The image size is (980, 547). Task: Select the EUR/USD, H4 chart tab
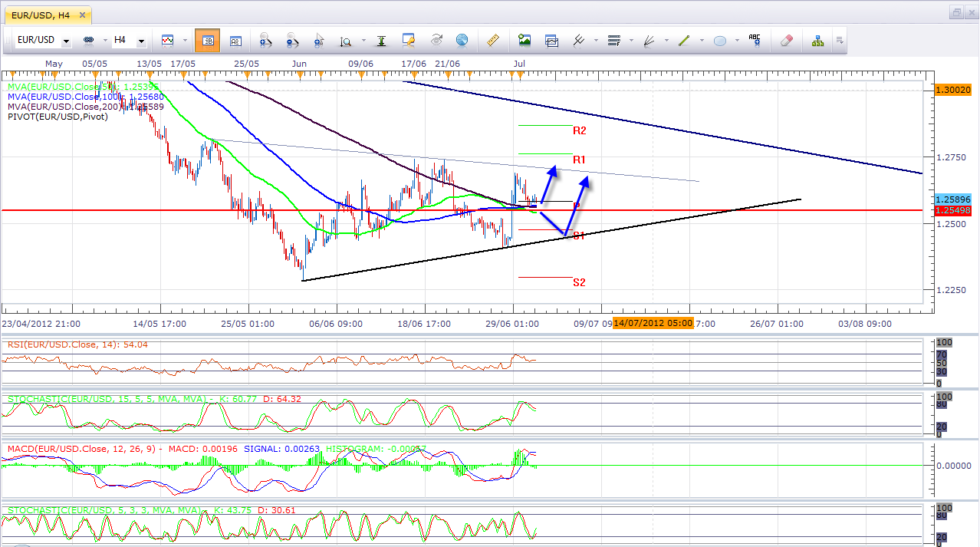pyautogui.click(x=50, y=14)
